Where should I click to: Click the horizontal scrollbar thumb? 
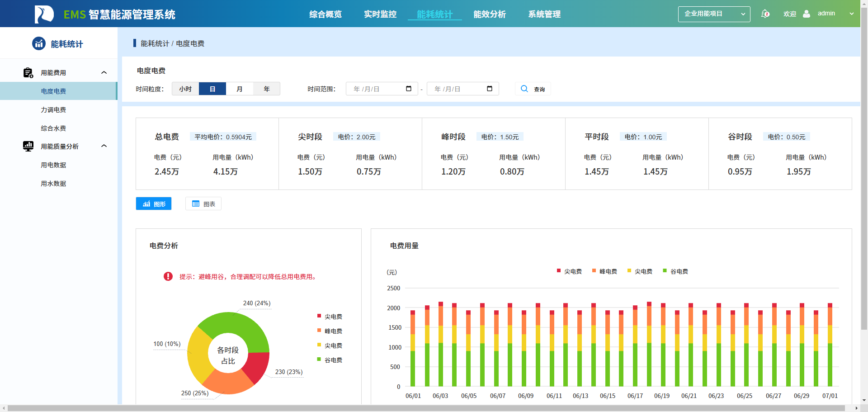426,408
